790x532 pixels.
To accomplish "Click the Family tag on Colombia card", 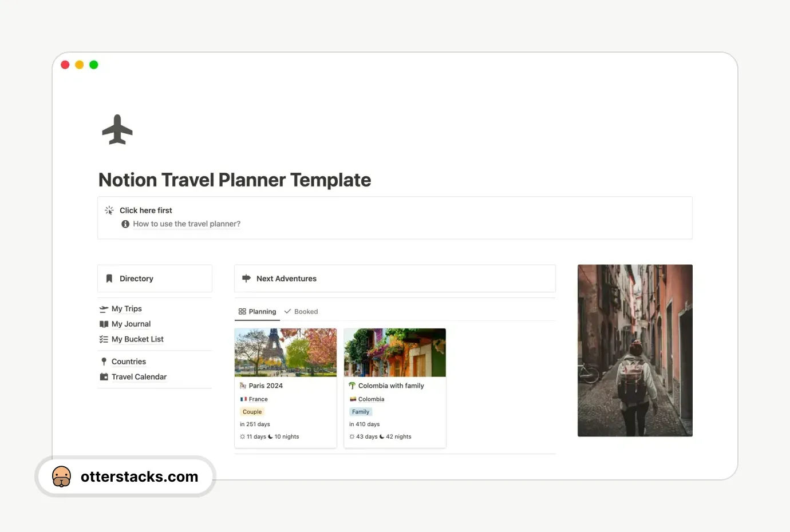I will [361, 412].
